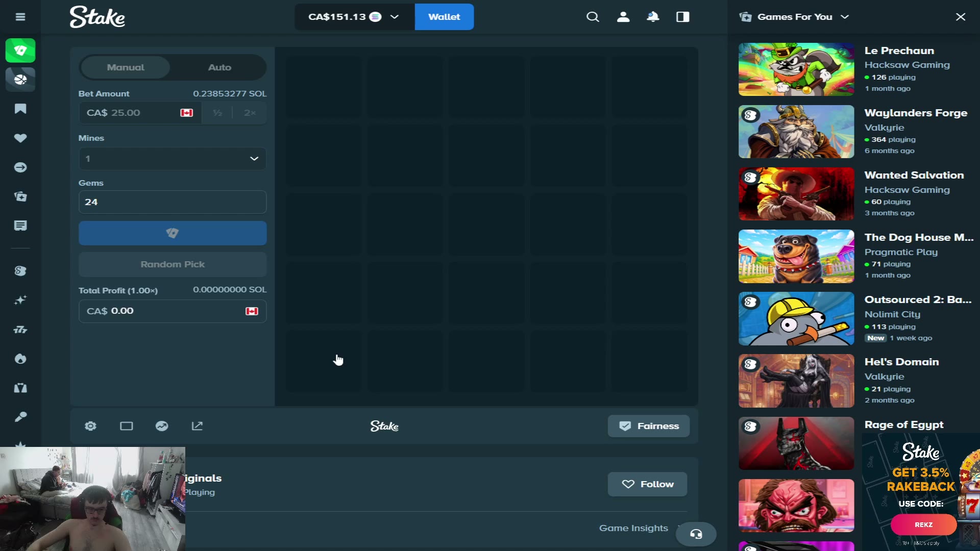Open the angry red-faced man game thumbnail
Screen dimensions: 980x551
point(796,506)
